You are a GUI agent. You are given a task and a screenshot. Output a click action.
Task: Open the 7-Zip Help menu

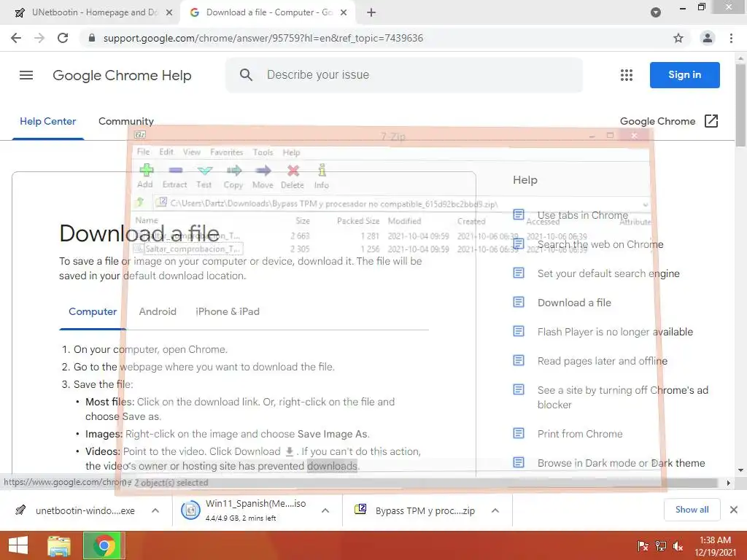(291, 152)
